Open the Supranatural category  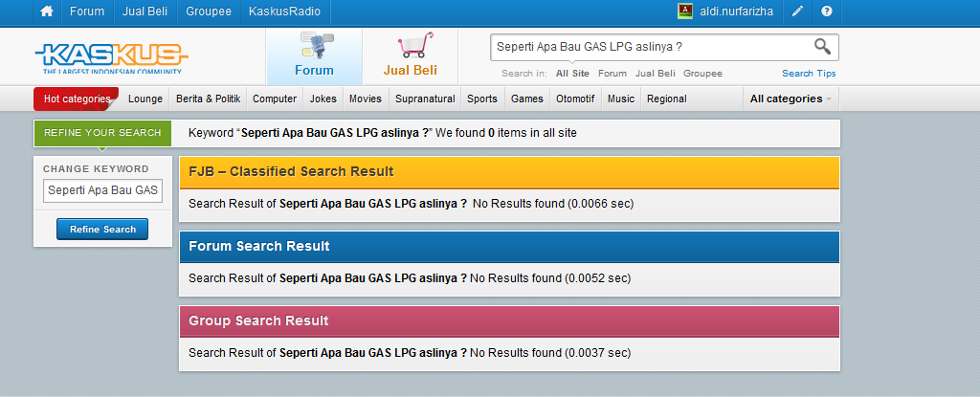pyautogui.click(x=425, y=99)
